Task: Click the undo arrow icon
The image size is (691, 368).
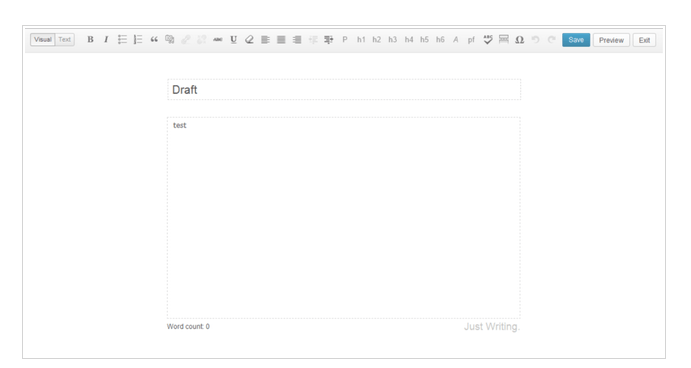Action: [535, 40]
